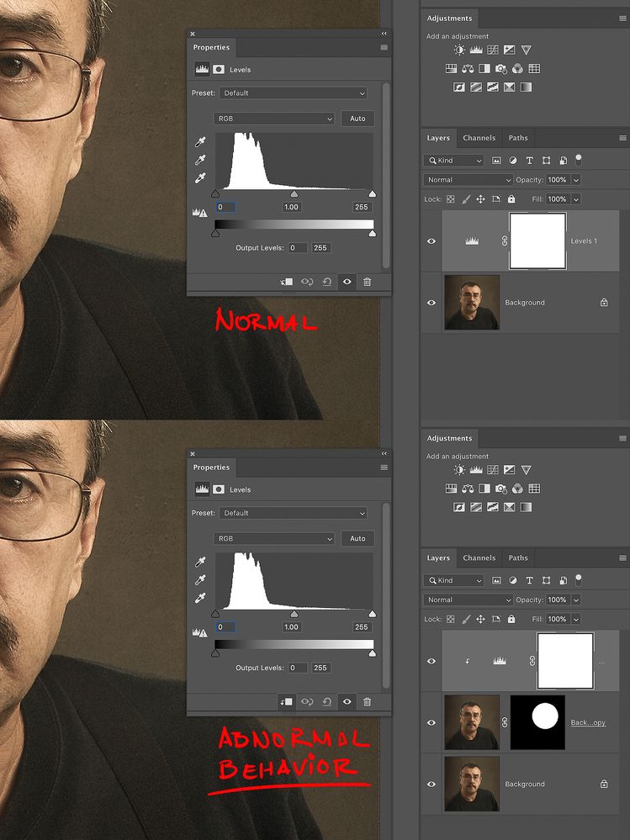Add Threshold adjustment in upper Adjustments panel
Image resolution: width=630 pixels, height=840 pixels.
(x=492, y=87)
